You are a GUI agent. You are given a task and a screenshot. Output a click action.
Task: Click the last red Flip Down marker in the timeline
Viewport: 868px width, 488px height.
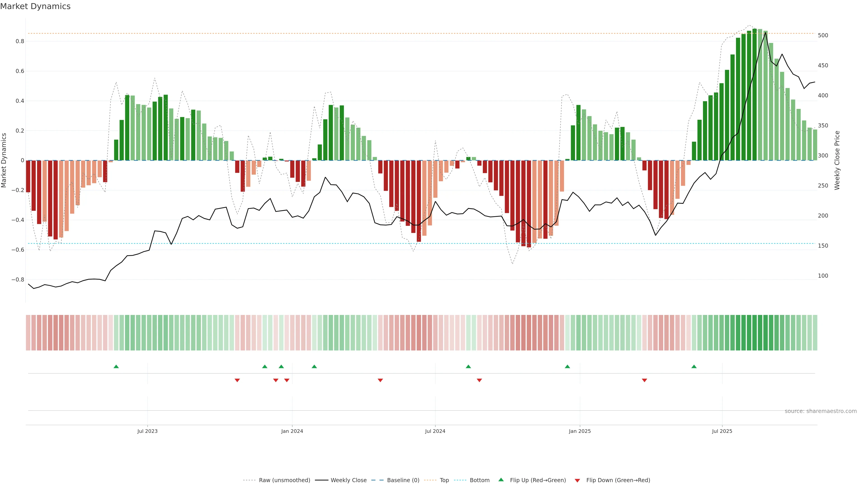click(x=644, y=380)
